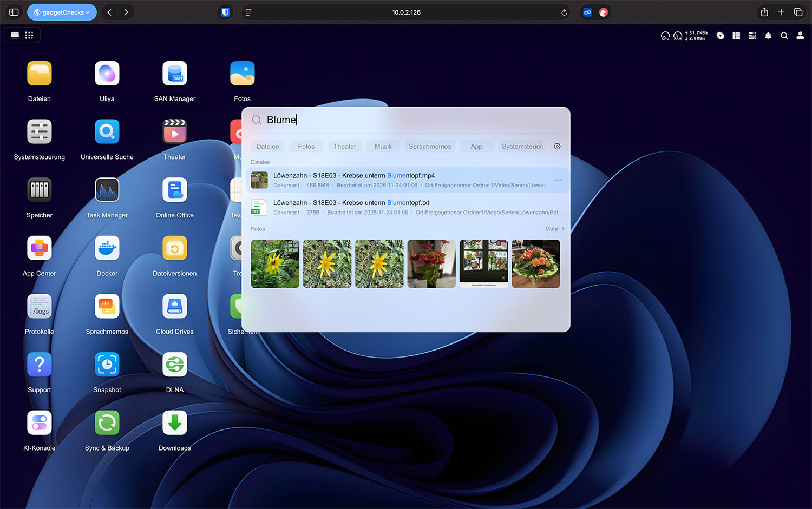Launch Sync & Backup app
Image resolution: width=812 pixels, height=509 pixels.
click(107, 424)
